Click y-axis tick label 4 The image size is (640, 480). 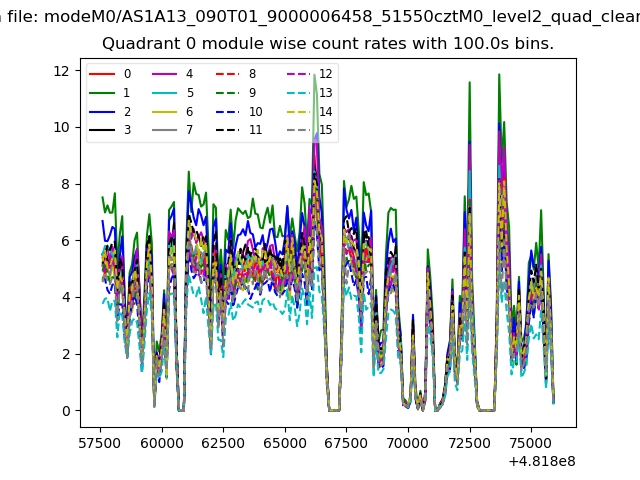[x=66, y=297]
